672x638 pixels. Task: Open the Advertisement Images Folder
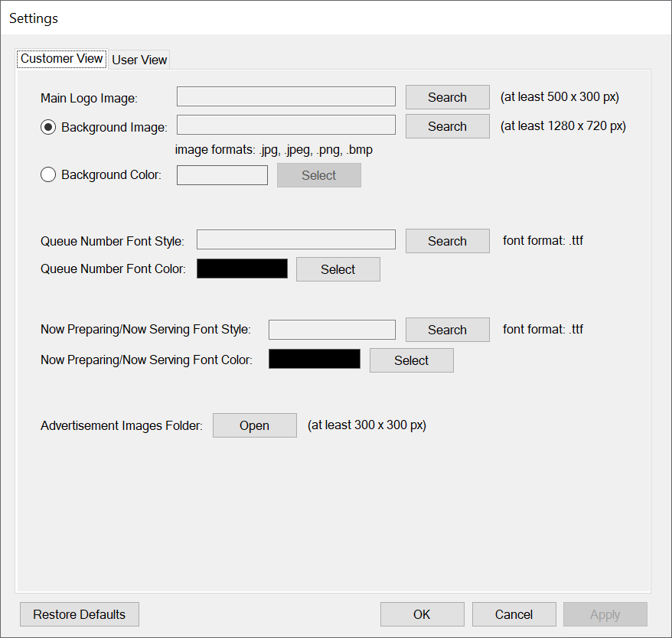pyautogui.click(x=254, y=425)
